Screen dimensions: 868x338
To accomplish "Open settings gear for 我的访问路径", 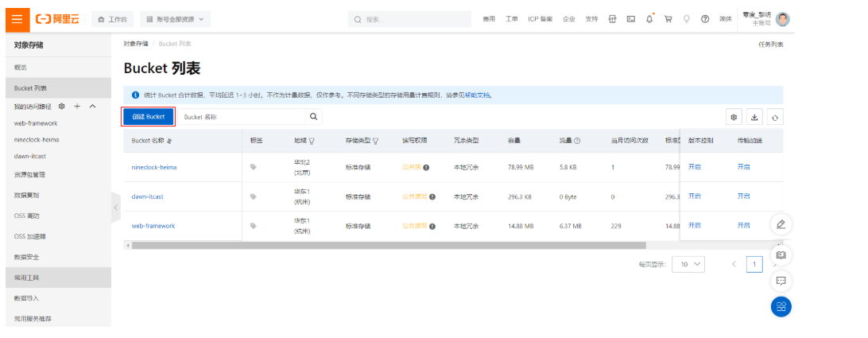I will tap(62, 106).
